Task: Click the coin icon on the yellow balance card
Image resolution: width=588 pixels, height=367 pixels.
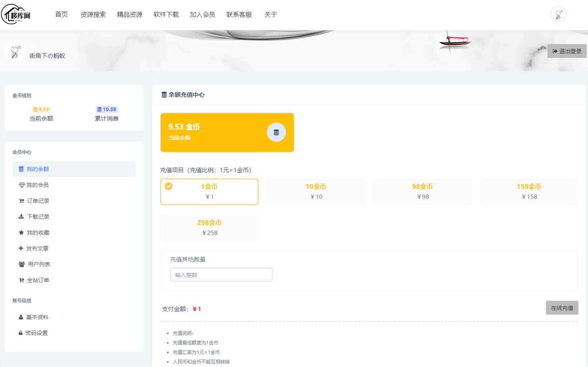Action: [276, 132]
